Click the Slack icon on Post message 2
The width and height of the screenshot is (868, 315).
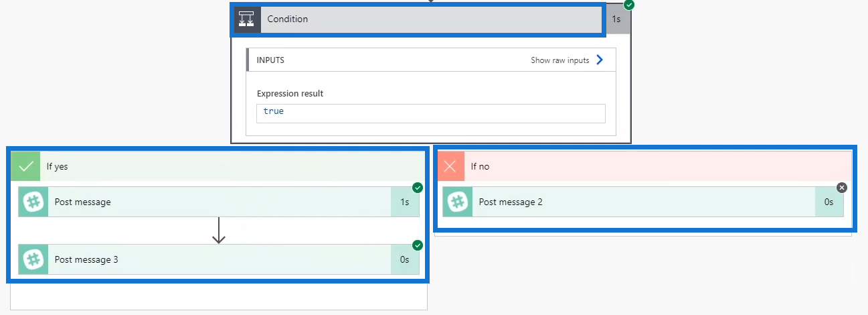[x=458, y=202]
